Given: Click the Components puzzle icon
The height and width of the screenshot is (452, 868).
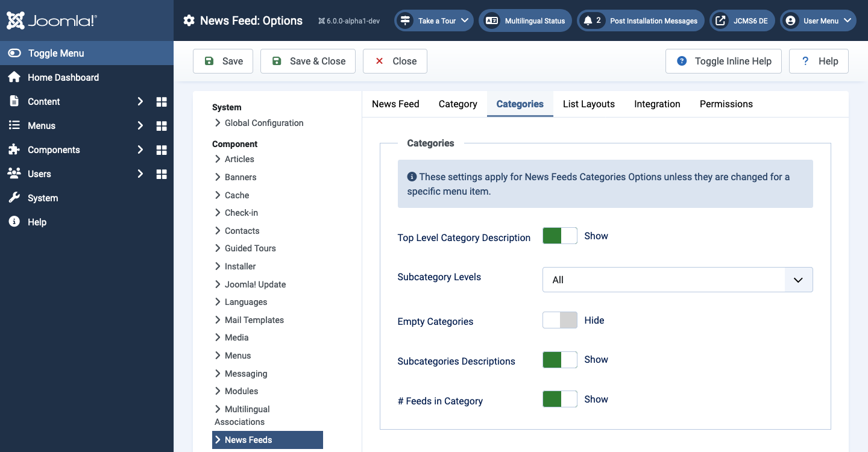Looking at the screenshot, I should (14, 149).
